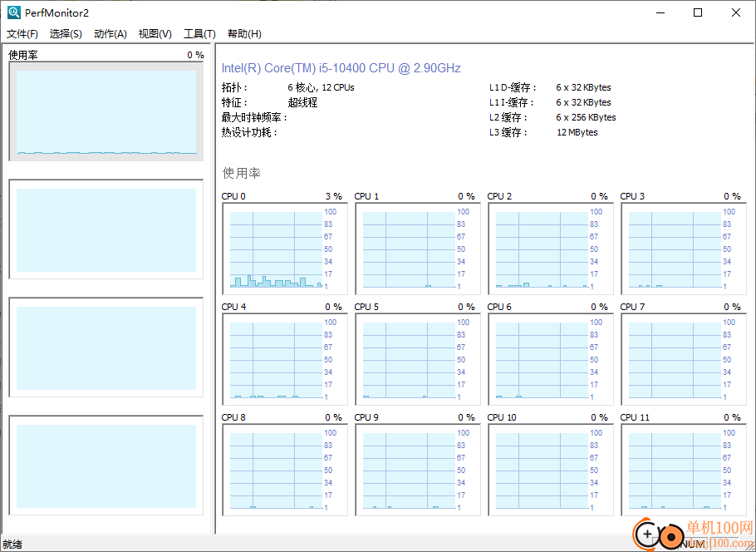Click the CPU 1 usage graph
This screenshot has width=756, height=552.
click(x=418, y=249)
